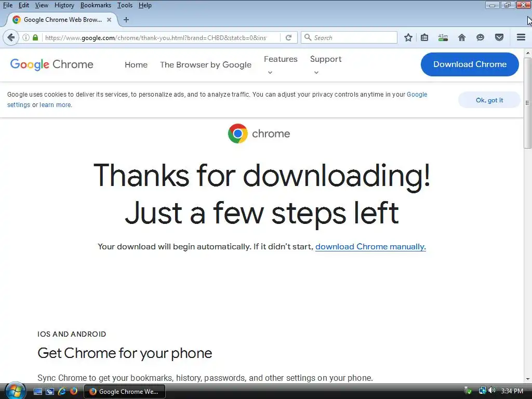Open The Browser by Google link
This screenshot has height=399, width=532.
tap(206, 65)
